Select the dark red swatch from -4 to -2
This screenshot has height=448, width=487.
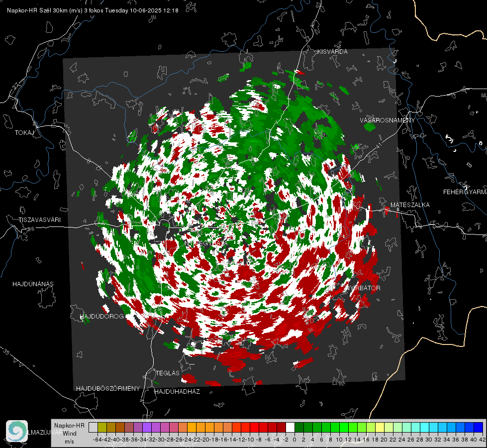(281, 427)
